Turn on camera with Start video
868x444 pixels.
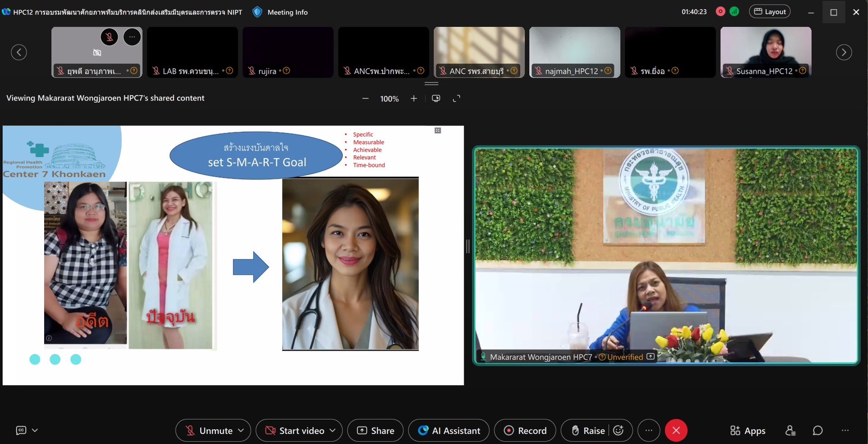295,430
